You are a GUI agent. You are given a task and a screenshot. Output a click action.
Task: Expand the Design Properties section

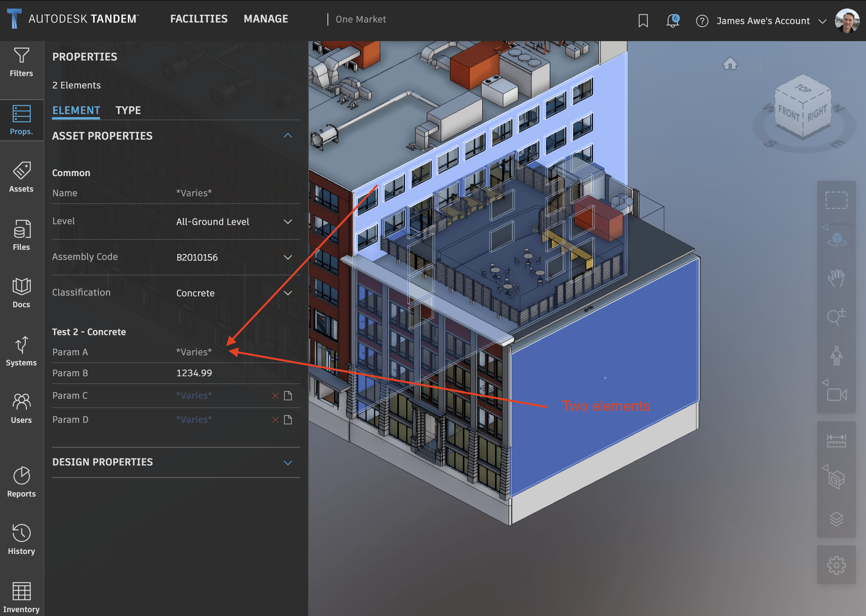click(x=288, y=463)
